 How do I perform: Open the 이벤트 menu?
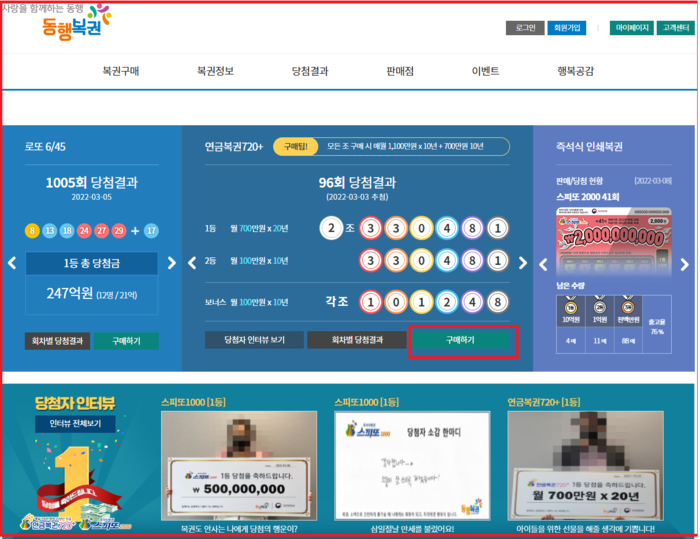485,71
